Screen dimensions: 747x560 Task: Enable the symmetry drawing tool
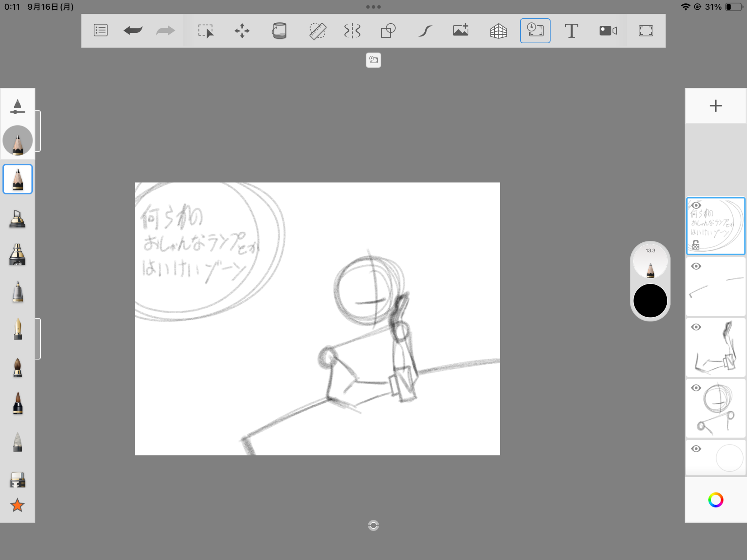tap(352, 31)
